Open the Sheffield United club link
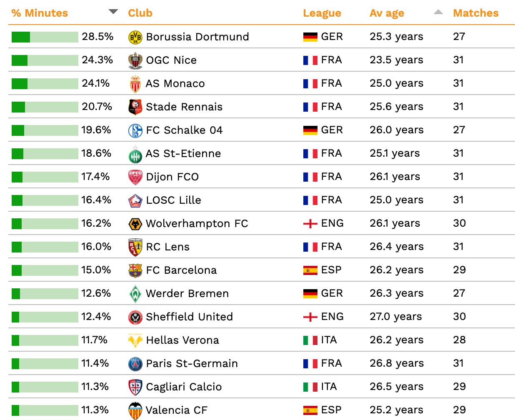This screenshot has width=515, height=420. point(189,317)
